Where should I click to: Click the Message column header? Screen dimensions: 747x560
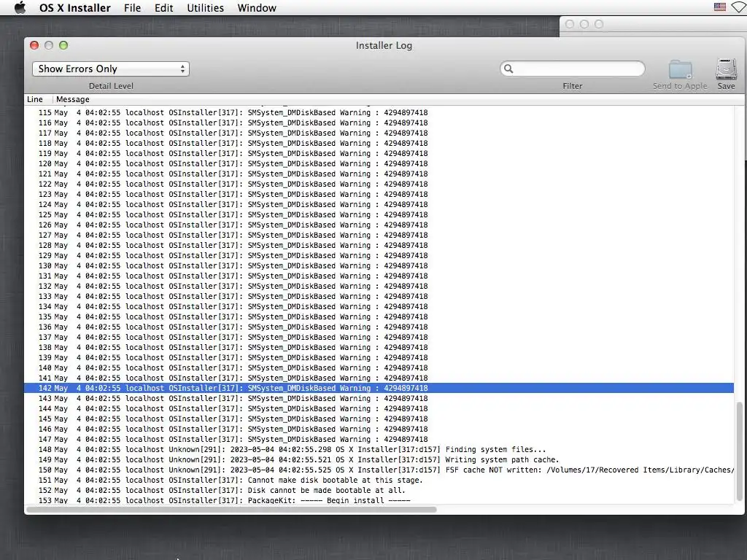coord(73,99)
